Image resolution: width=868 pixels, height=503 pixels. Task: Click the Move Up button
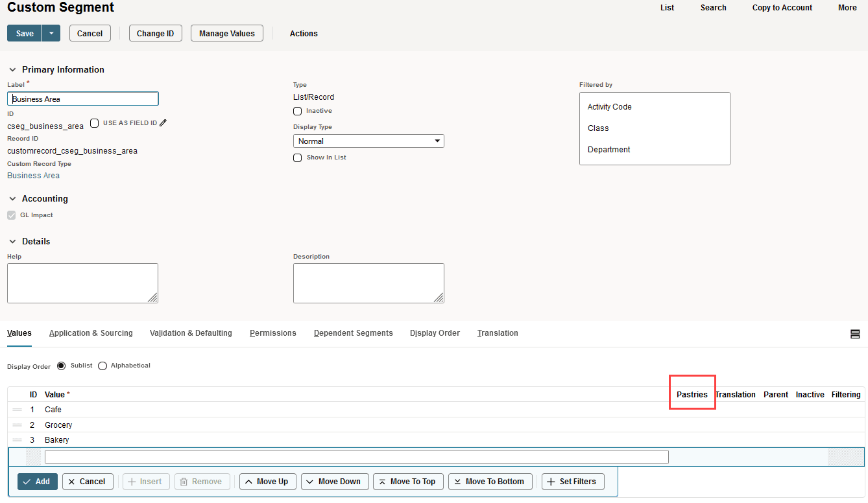pos(267,482)
